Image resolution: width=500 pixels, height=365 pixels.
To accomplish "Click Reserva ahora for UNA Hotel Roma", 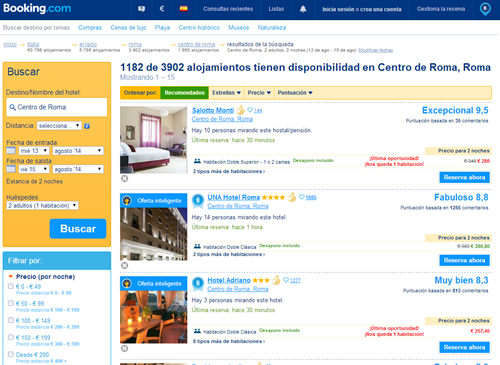I will pos(464,260).
